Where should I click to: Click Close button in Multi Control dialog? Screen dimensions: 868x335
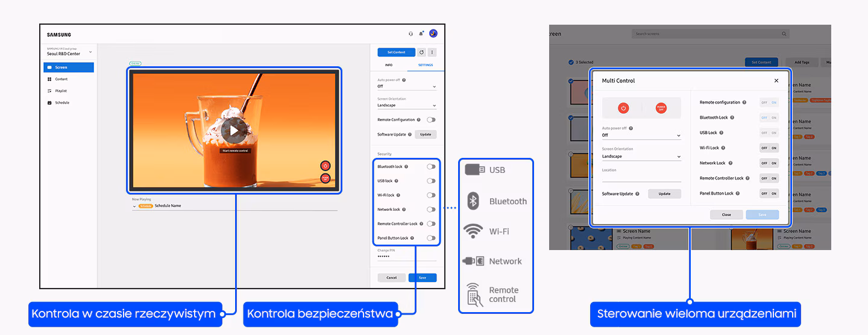[x=726, y=214]
